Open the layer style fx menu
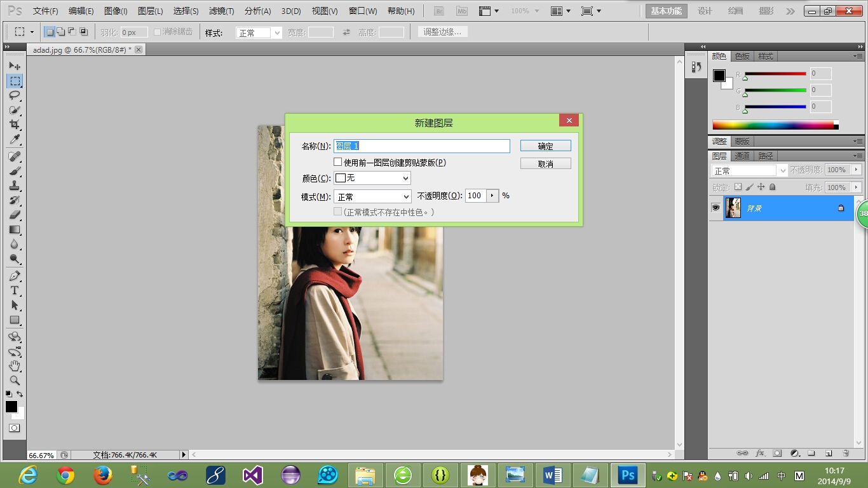Image resolution: width=868 pixels, height=488 pixels. tap(760, 453)
